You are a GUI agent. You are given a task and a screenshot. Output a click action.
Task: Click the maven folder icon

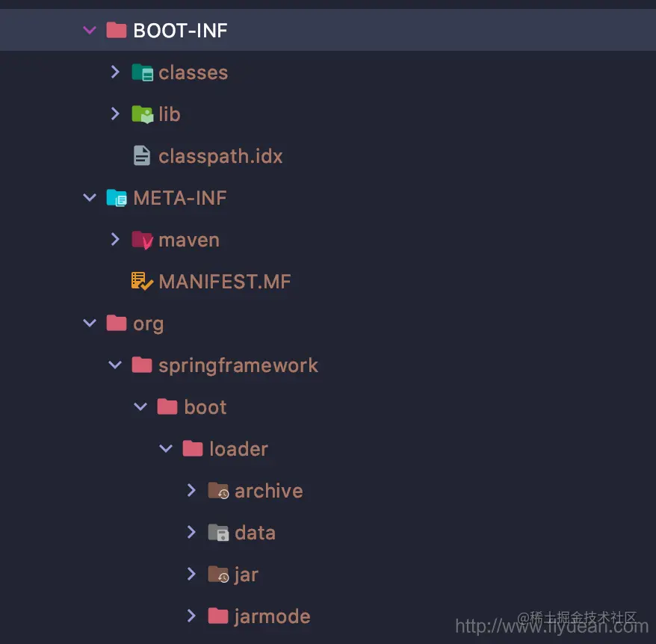tap(142, 240)
